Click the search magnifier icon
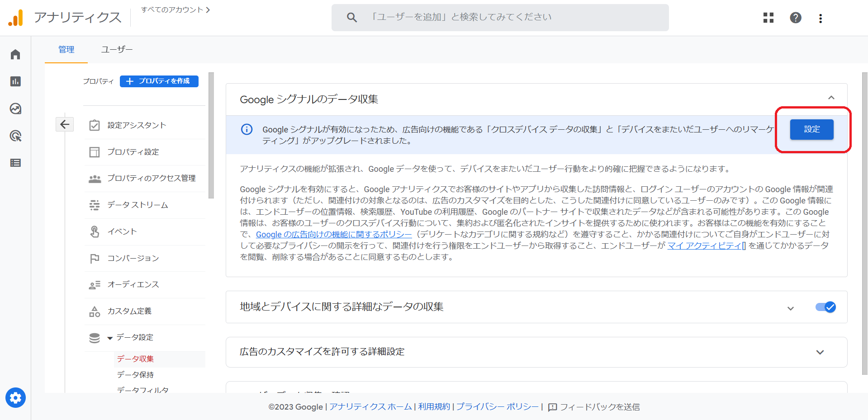Image resolution: width=868 pixels, height=420 pixels. click(x=351, y=18)
